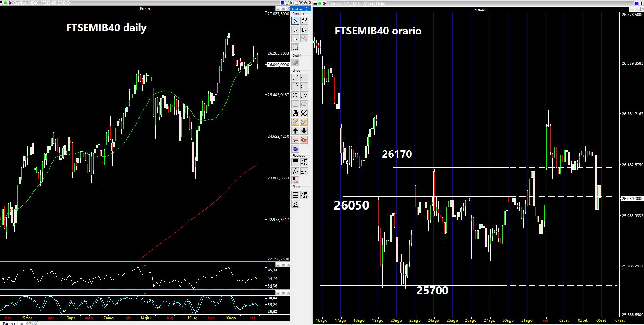This screenshot has height=325, width=644.
Task: Select the down arrow marker tool
Action: click(x=304, y=131)
